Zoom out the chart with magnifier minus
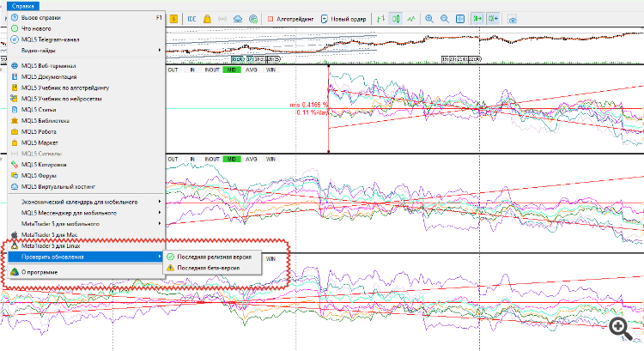Viewport: 644px width, 351px height. pos(445,18)
